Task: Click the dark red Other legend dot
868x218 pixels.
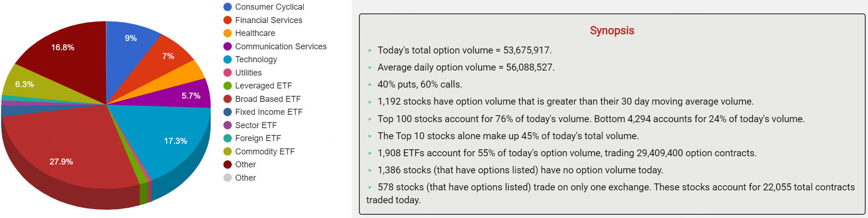Action: pos(228,165)
